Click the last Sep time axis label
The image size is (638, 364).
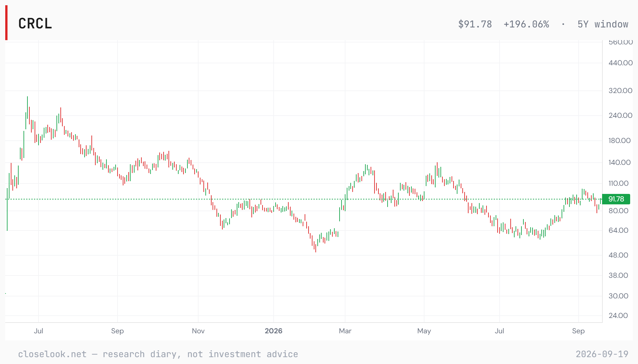[x=578, y=331]
